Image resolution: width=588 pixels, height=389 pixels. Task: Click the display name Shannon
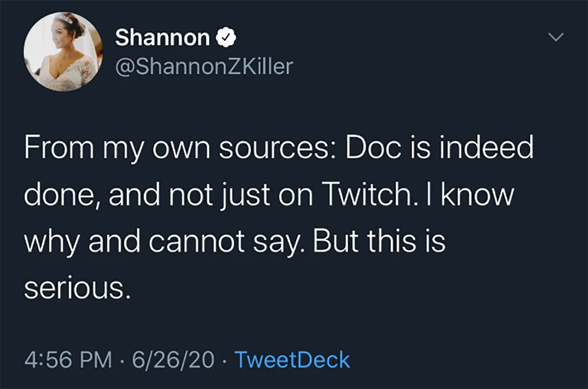tap(162, 37)
